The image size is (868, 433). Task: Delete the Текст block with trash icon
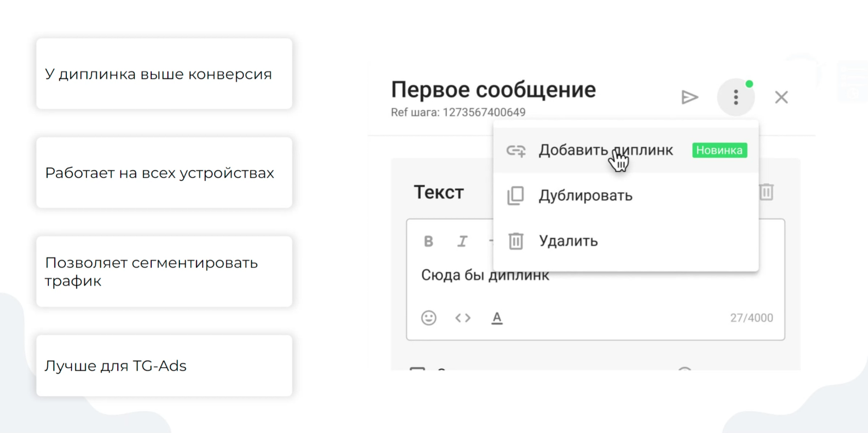click(x=766, y=192)
